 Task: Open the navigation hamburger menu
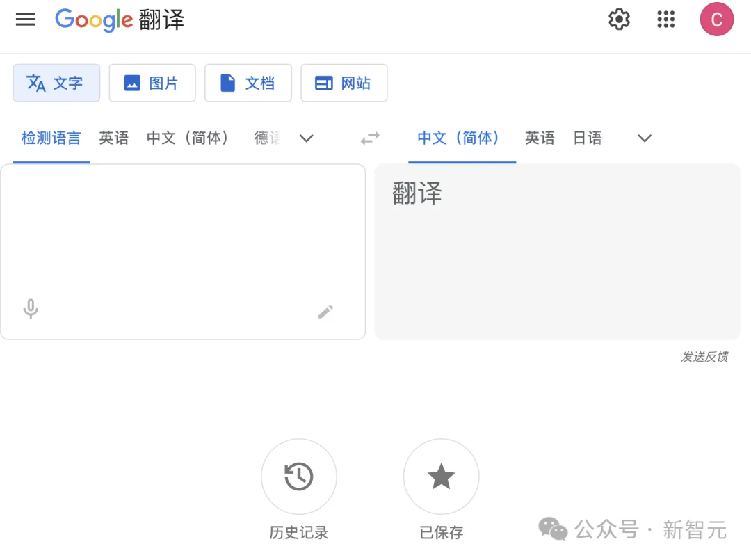pyautogui.click(x=26, y=19)
